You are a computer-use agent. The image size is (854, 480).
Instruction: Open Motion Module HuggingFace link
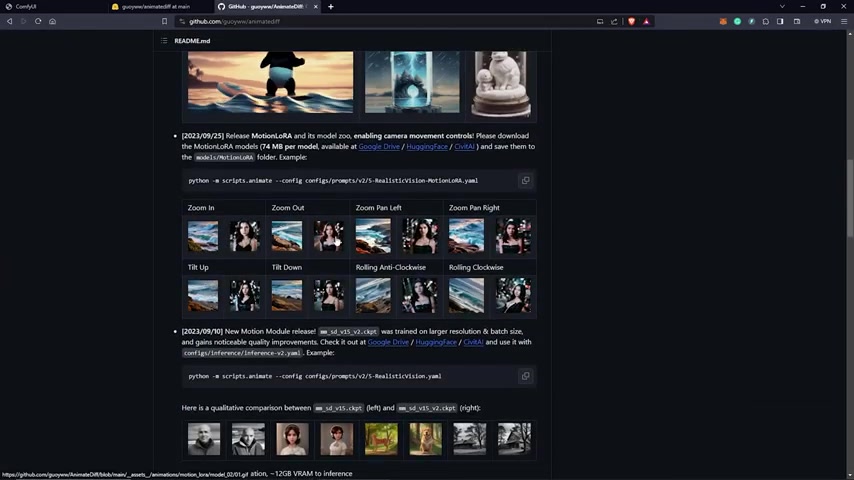(436, 342)
